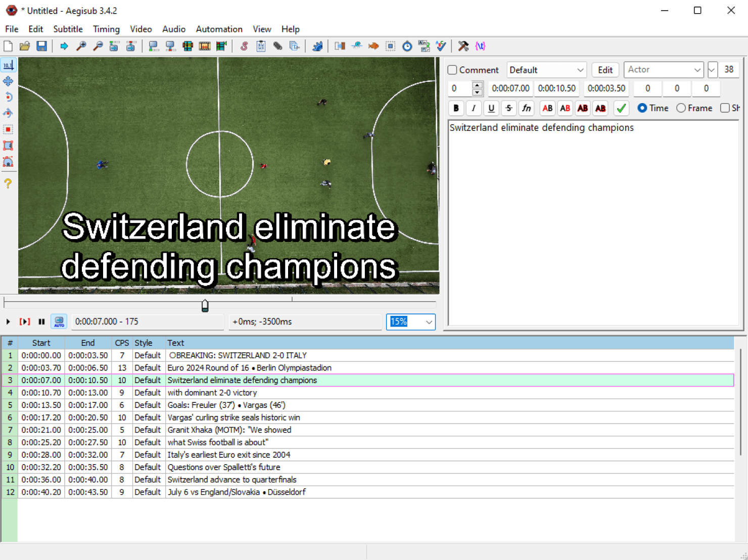Viewport: 748px width, 560px height.
Task: Open the video zoom percentage dropdown
Action: tap(428, 322)
